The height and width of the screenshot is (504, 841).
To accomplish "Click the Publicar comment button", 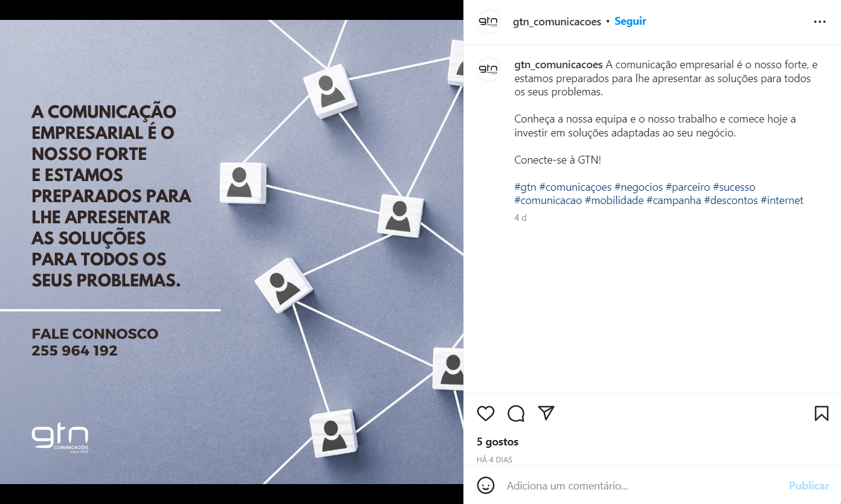I will 809,485.
